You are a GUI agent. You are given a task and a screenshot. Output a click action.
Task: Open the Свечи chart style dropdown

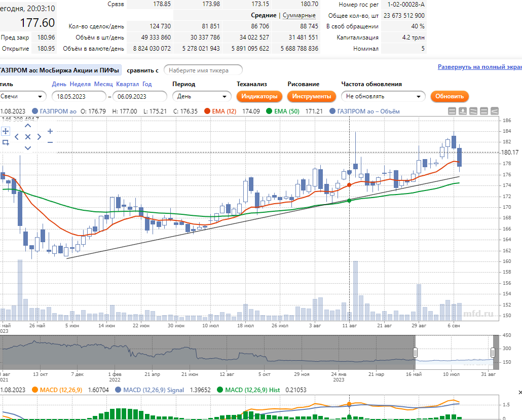(x=23, y=96)
